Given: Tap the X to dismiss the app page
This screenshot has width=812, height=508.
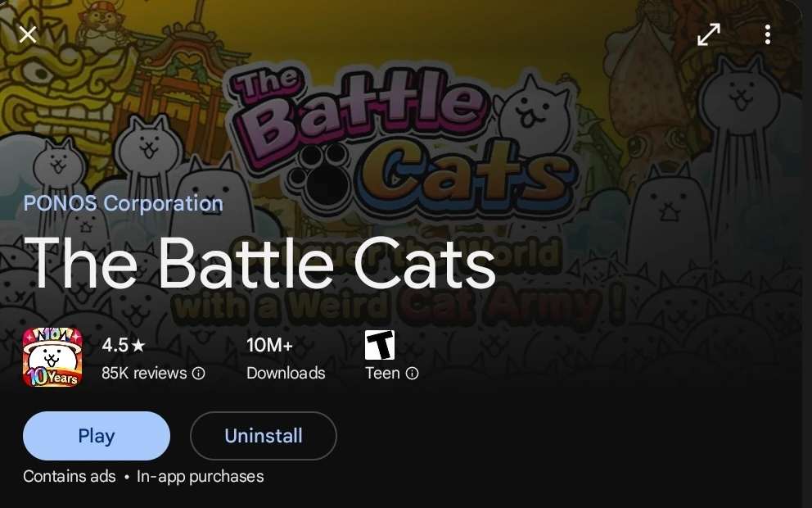Looking at the screenshot, I should pyautogui.click(x=27, y=34).
